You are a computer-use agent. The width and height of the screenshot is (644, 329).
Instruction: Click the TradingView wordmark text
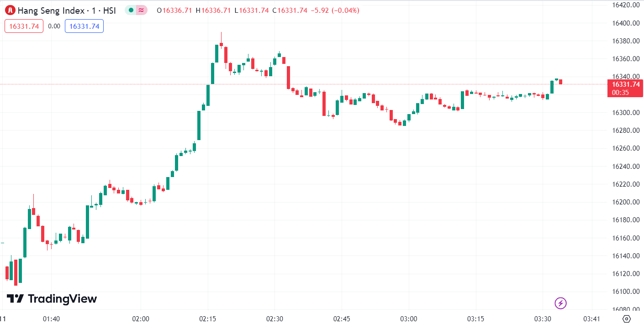[63, 299]
